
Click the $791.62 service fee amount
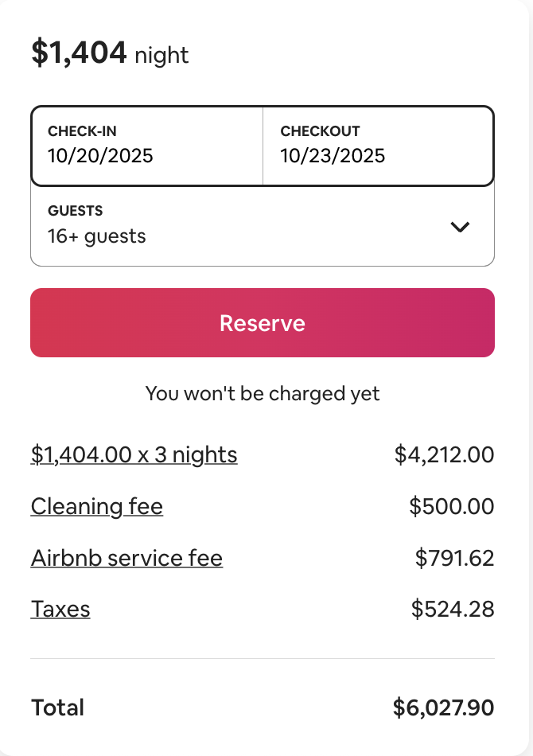point(454,559)
